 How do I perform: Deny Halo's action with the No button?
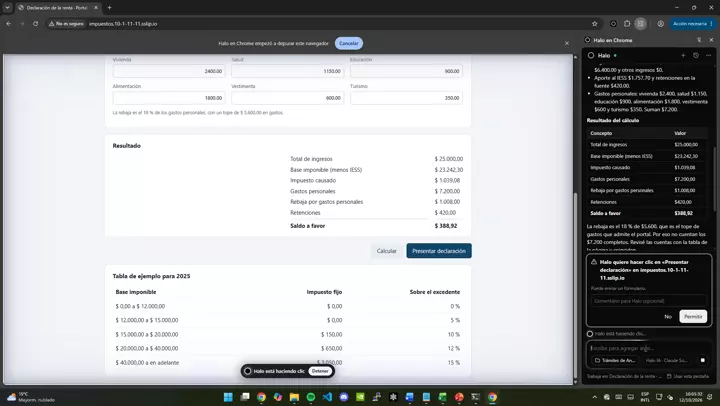668,316
